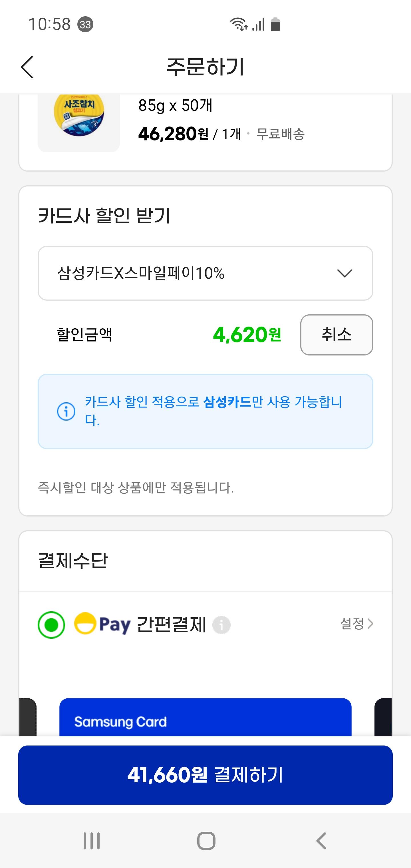The image size is (411, 868).
Task: Pay with 41,660원 결제하기 button
Action: [x=205, y=775]
